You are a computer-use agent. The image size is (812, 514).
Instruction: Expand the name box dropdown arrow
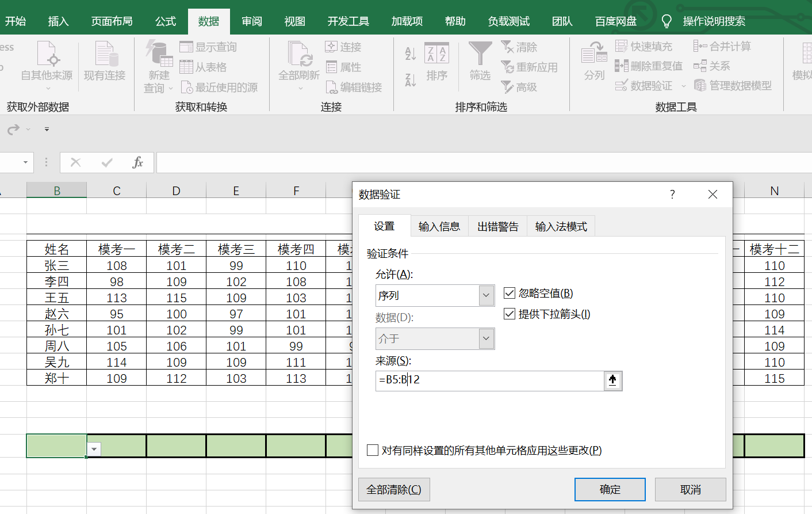click(x=25, y=162)
